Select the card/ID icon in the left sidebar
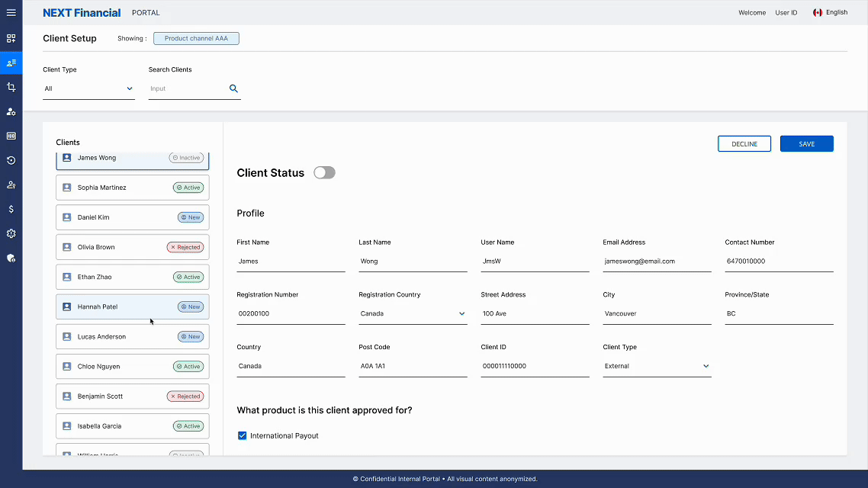Image resolution: width=868 pixels, height=488 pixels. coord(11,136)
